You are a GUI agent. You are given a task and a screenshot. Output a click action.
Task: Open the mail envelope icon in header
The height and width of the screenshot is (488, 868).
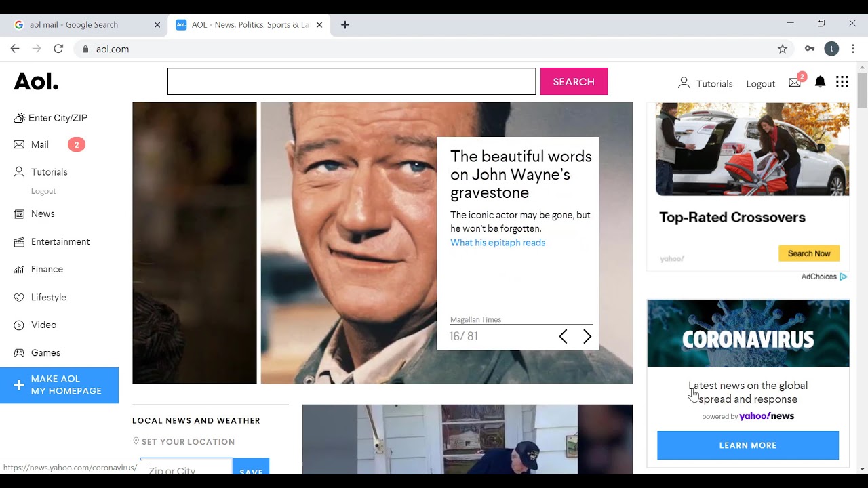[795, 83]
